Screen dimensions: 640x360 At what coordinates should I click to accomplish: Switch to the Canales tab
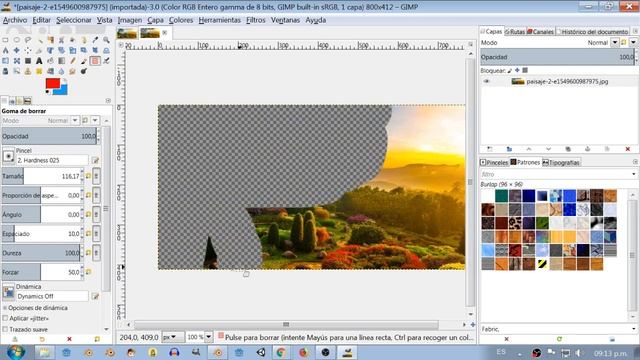[540, 31]
